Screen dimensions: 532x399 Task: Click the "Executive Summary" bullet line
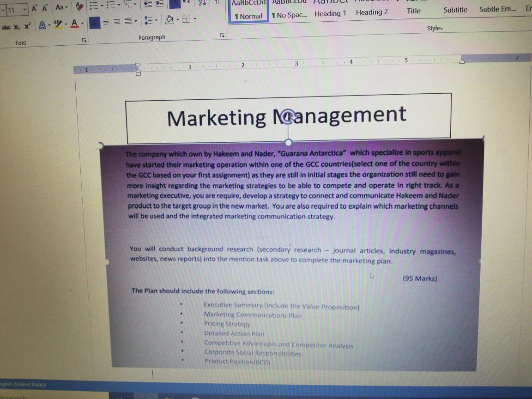(281, 306)
